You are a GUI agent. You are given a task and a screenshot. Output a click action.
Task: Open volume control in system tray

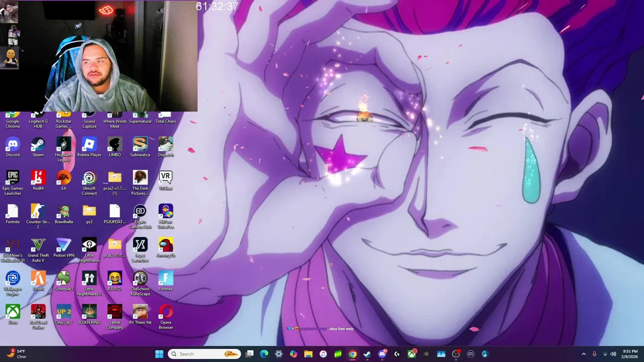[x=613, y=354]
